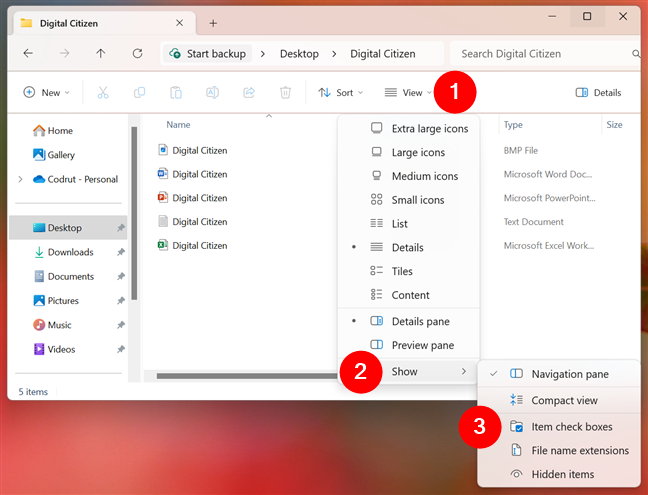
Task: Click the Rename icon in toolbar
Action: point(212,93)
